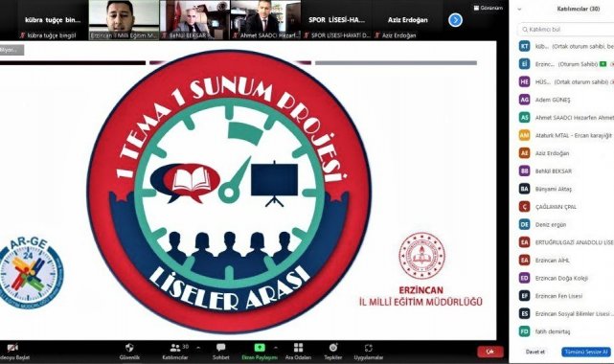Viewport: 614px width, 364px height.
Task: Select participant Erzincan AİHL name
Action: (x=552, y=261)
